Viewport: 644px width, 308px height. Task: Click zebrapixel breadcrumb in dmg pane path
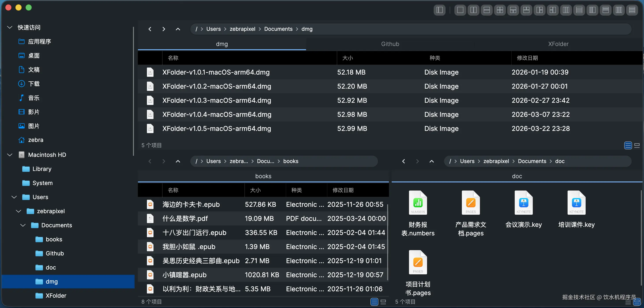242,29
